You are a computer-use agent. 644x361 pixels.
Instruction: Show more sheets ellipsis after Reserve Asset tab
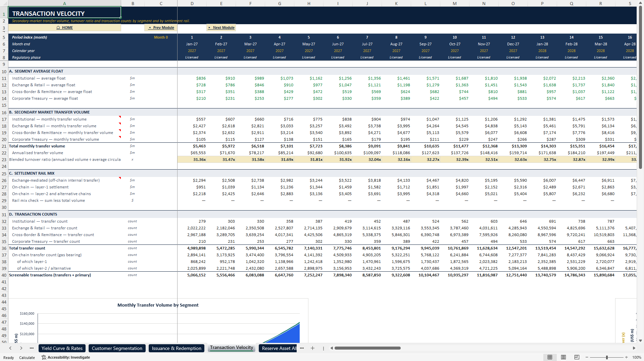tap(302, 348)
